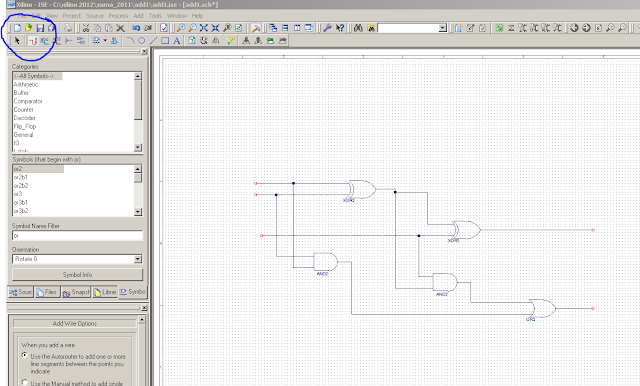Switch to the Sources tab
This screenshot has height=386, width=640.
coord(21,292)
